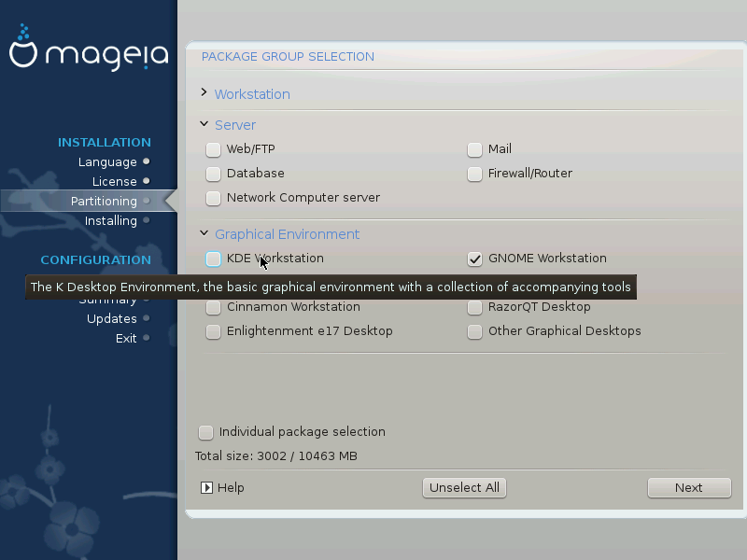Uncheck GNOME Workstation

[x=474, y=259]
